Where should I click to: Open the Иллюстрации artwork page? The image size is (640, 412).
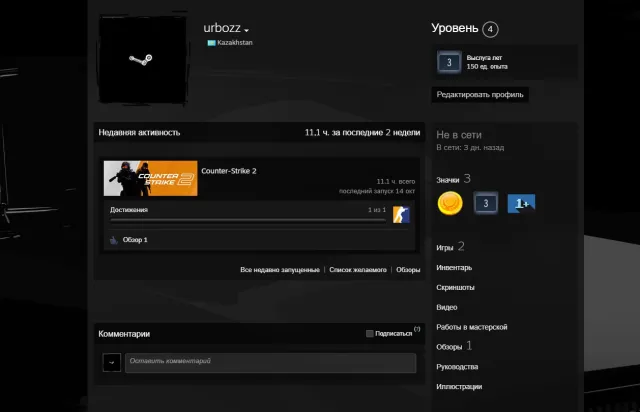click(459, 387)
